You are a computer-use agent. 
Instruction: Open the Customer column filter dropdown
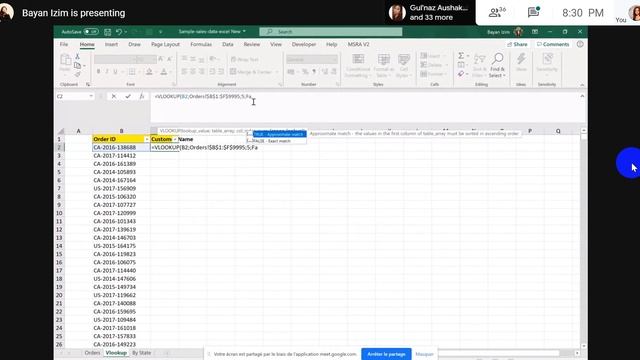175,139
